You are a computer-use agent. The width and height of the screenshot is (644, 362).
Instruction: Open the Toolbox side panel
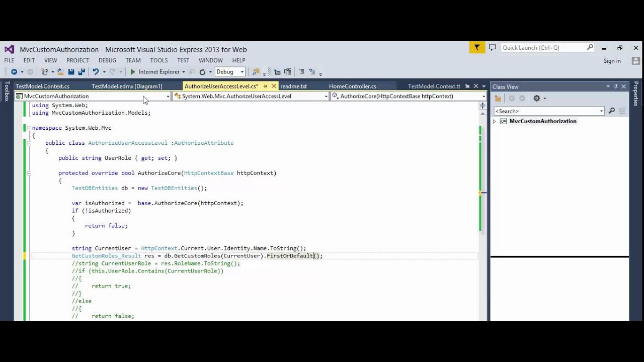tap(7, 92)
